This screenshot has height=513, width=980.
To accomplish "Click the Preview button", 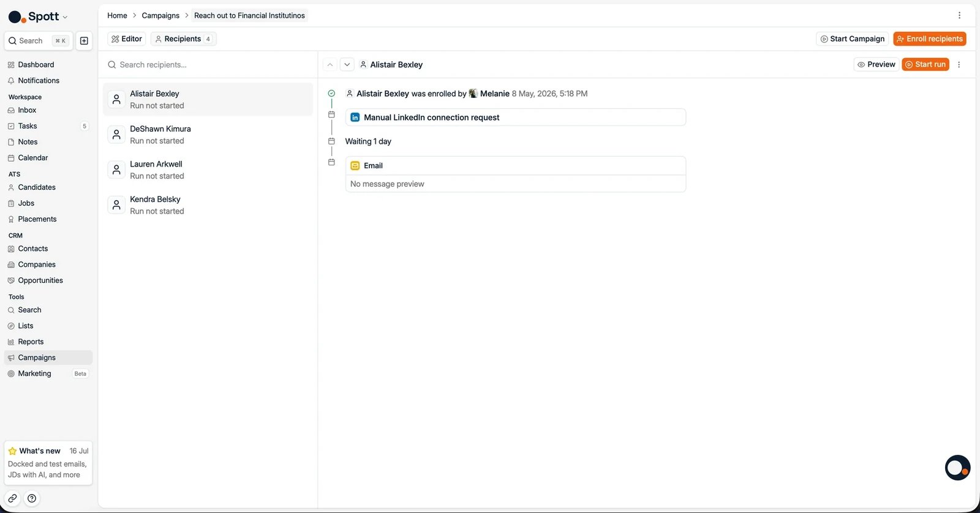I will click(876, 64).
